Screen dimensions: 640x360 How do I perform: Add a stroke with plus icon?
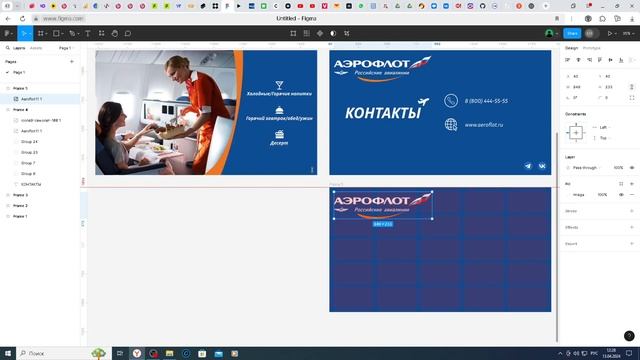coord(632,211)
